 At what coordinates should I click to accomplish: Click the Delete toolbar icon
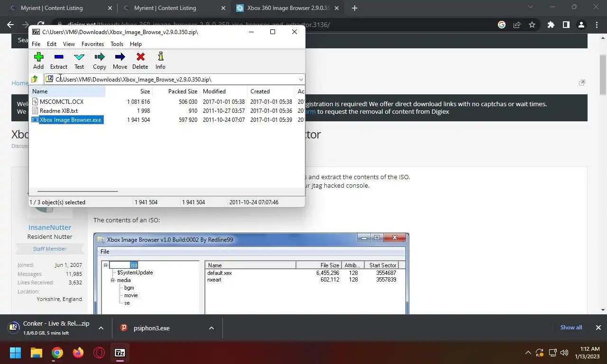[x=140, y=61]
